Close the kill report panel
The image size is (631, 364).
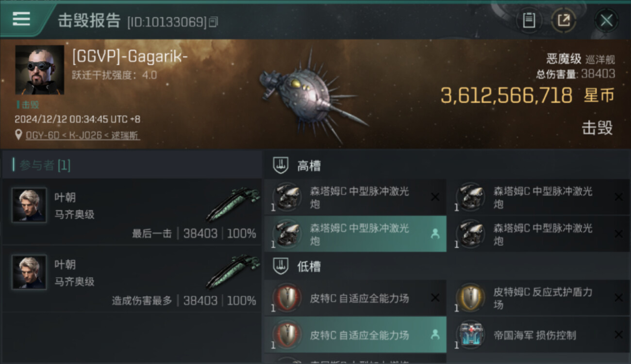[606, 20]
